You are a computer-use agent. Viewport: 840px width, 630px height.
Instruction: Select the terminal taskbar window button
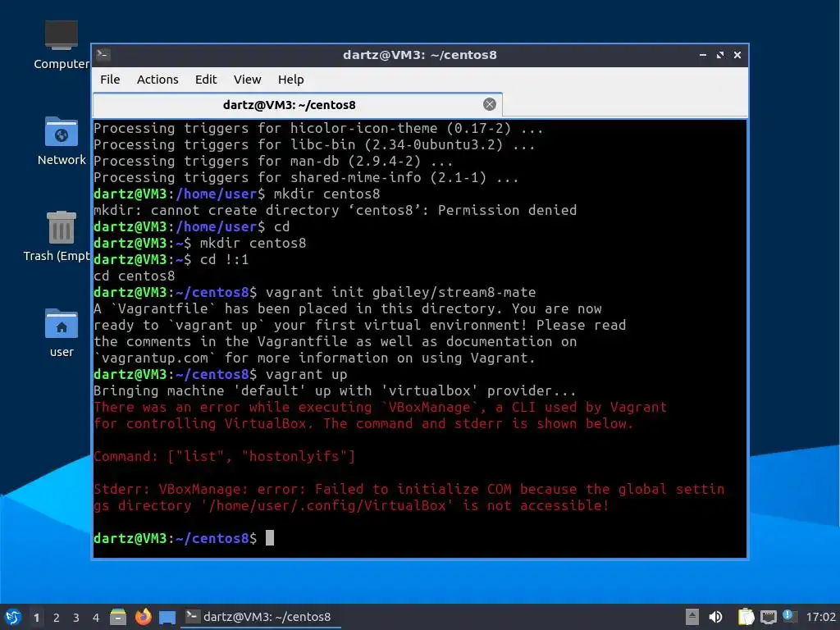tap(262, 617)
